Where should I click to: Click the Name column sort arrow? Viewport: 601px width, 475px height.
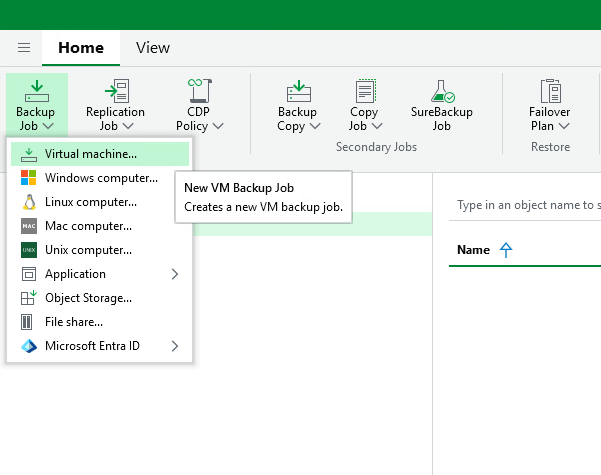tap(506, 250)
